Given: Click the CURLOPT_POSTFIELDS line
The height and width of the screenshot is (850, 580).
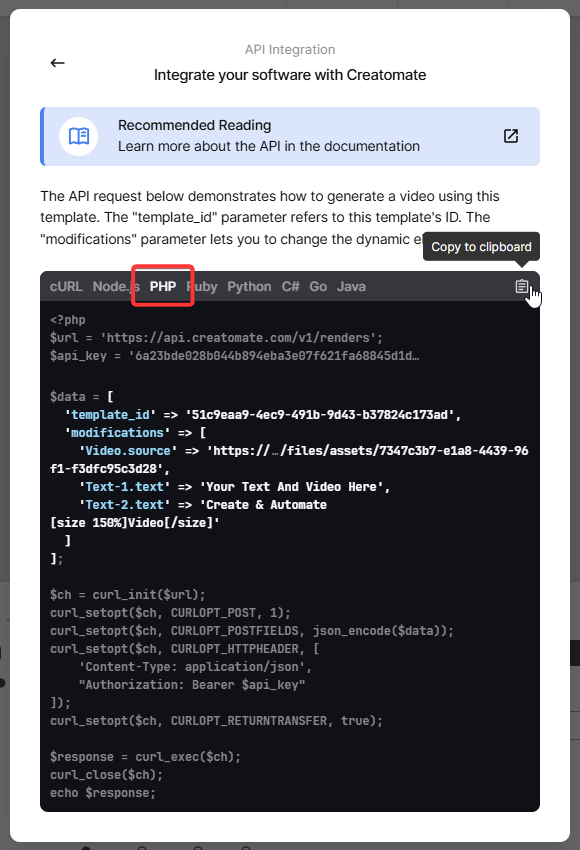Looking at the screenshot, I should (x=252, y=630).
